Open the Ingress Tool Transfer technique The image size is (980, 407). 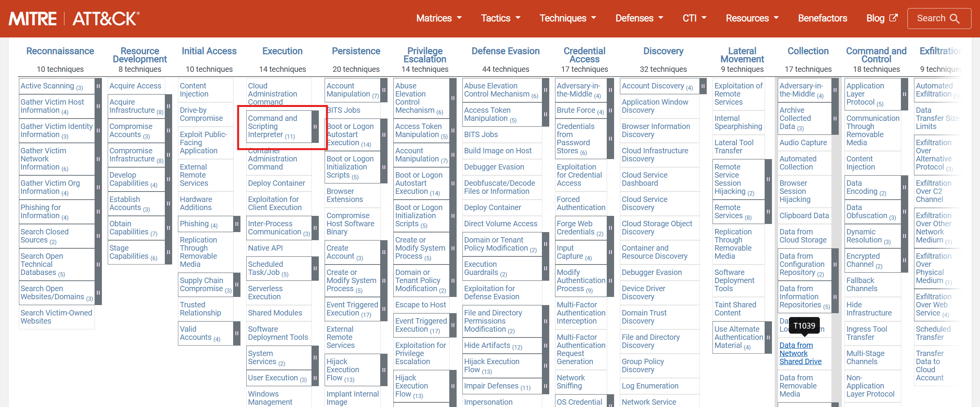[x=867, y=333]
